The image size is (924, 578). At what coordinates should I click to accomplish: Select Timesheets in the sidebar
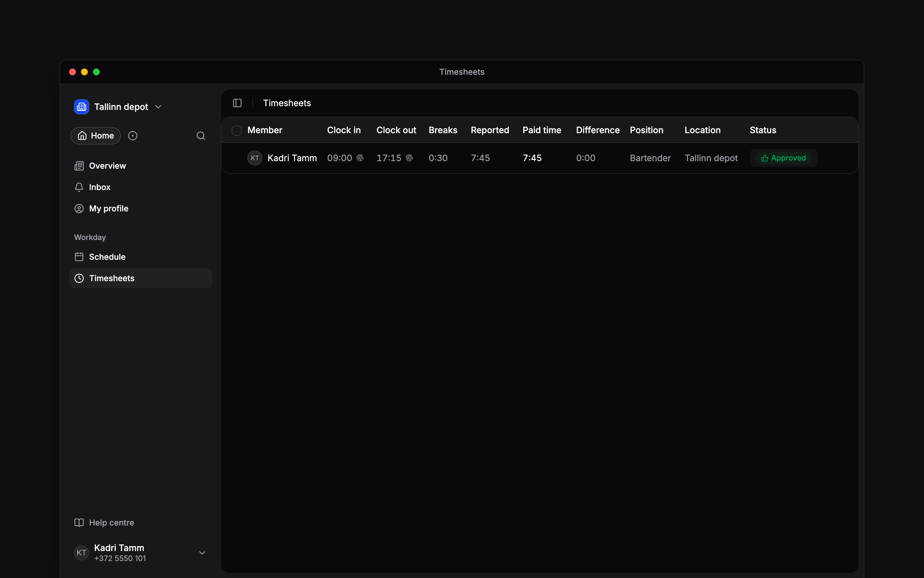141,278
